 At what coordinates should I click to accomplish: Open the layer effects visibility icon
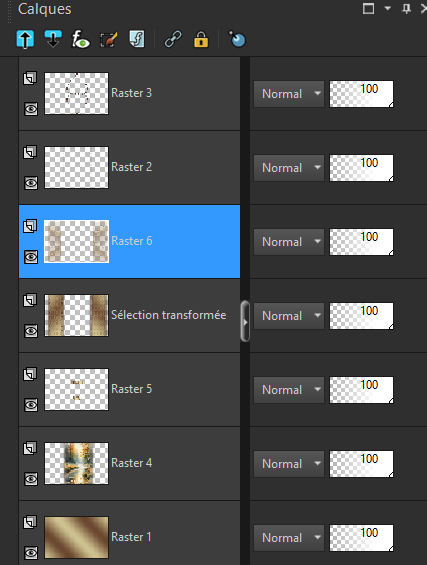pos(80,39)
